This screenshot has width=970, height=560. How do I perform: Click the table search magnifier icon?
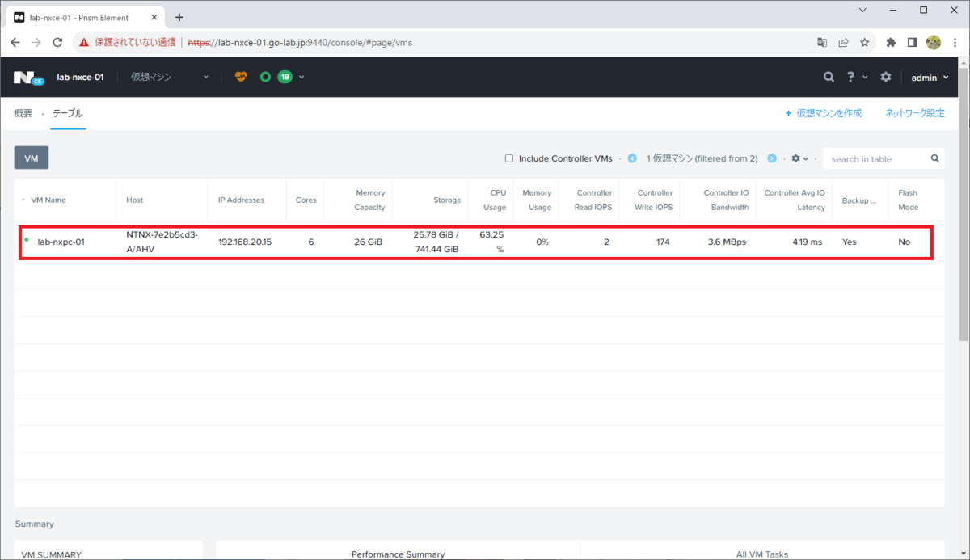[935, 158]
